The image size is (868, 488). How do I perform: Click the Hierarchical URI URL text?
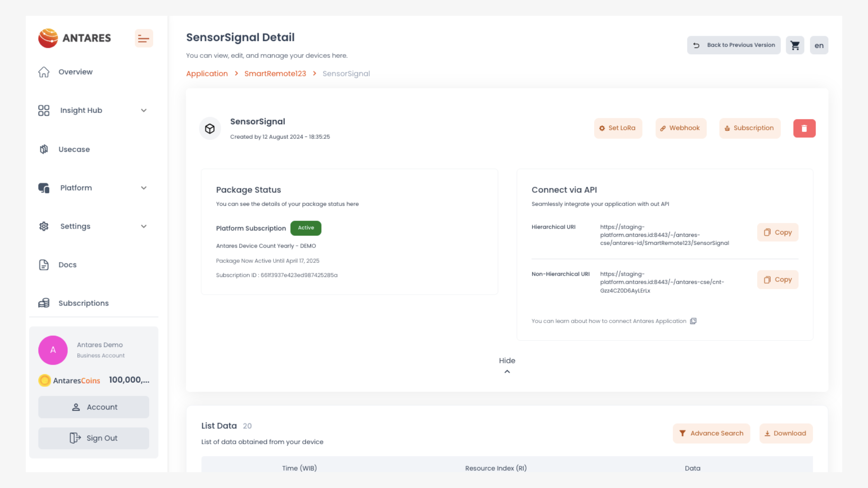click(665, 235)
